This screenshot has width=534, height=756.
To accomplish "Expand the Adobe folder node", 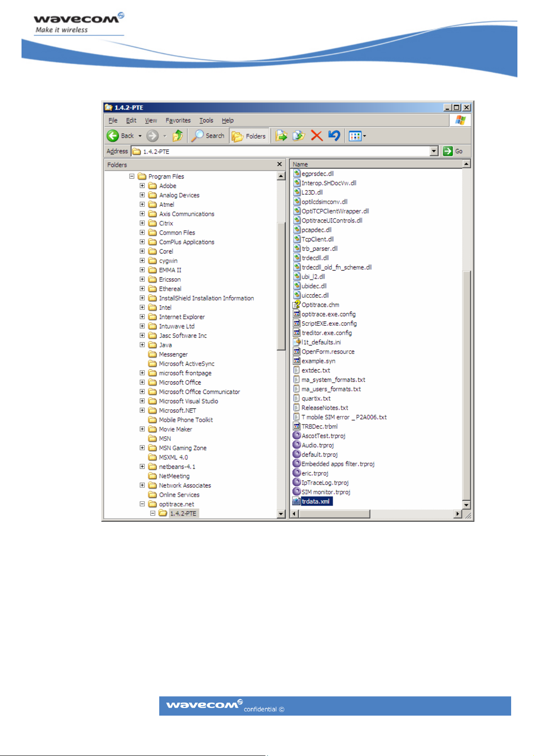I will point(142,185).
